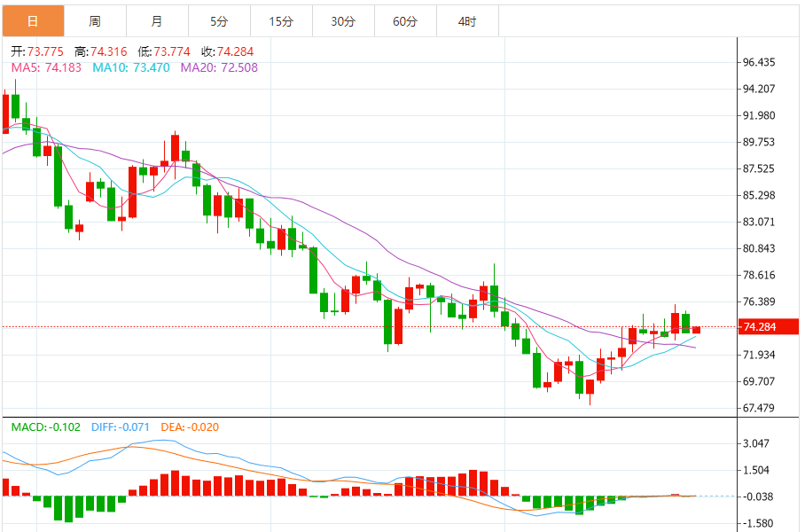805x532 pixels.
Task: Click the 80.843 price axis label
Action: click(759, 248)
